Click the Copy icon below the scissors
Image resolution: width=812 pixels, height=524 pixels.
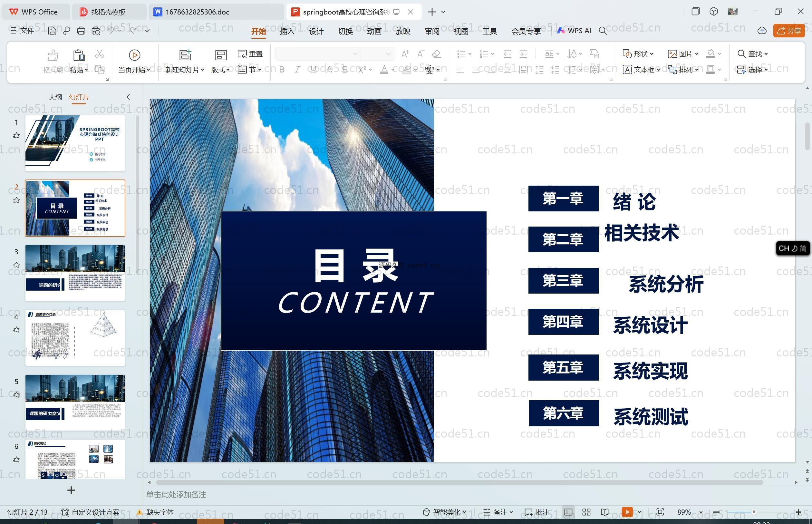(99, 69)
